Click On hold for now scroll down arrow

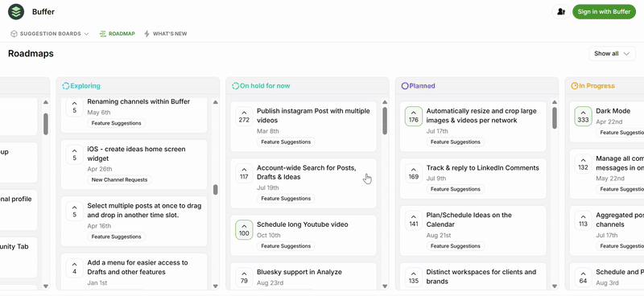pos(385,286)
